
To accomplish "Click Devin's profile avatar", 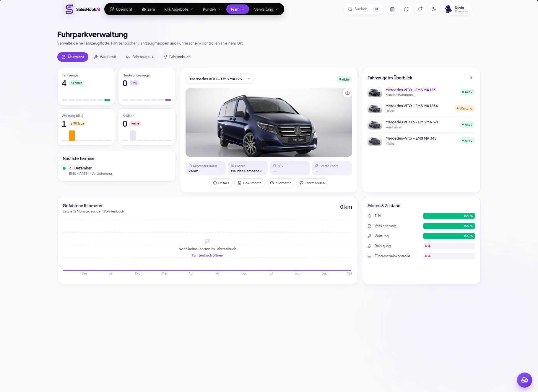I will tap(448, 9).
